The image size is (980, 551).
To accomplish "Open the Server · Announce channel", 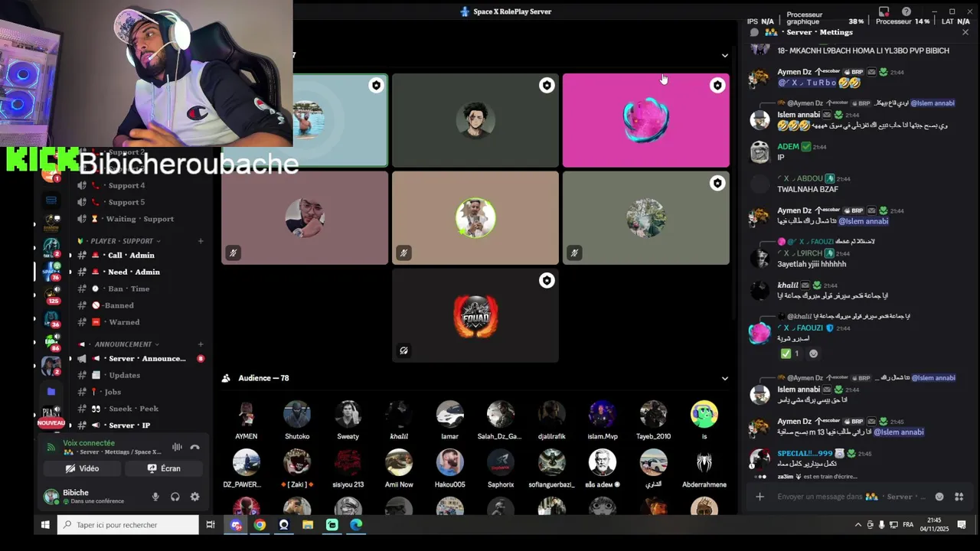I will pos(146,358).
